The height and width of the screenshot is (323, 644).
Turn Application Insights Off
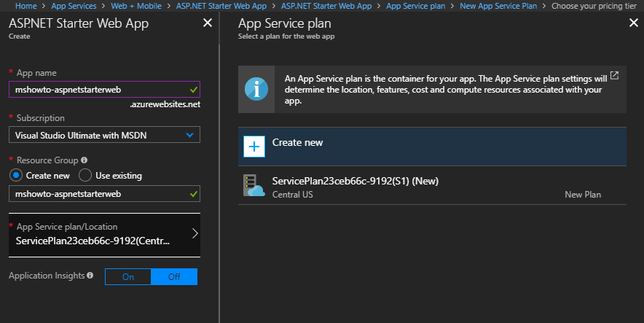(x=174, y=277)
